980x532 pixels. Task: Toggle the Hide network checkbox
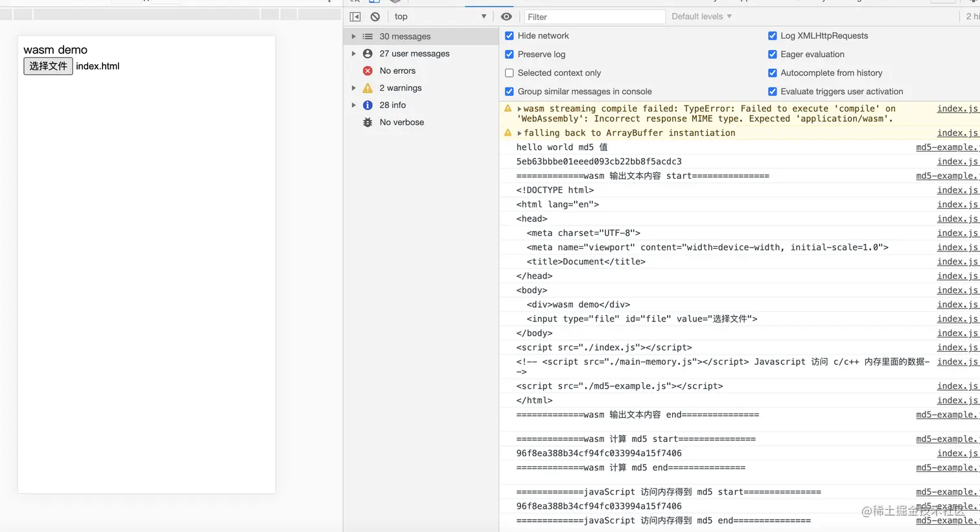point(509,36)
